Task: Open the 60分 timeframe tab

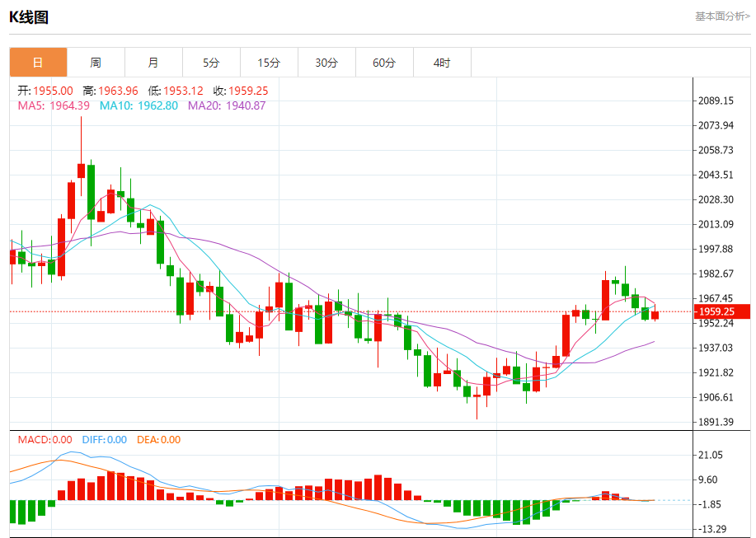Action: 384,62
